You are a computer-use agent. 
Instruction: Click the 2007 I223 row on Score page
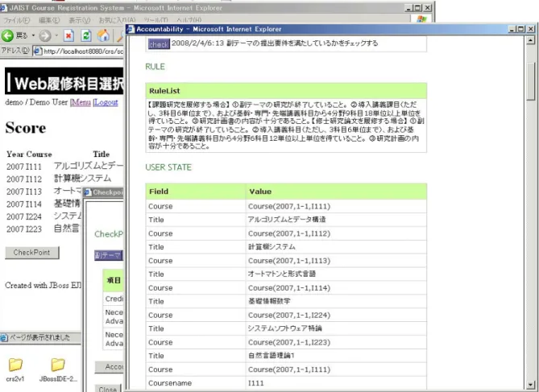(x=44, y=229)
